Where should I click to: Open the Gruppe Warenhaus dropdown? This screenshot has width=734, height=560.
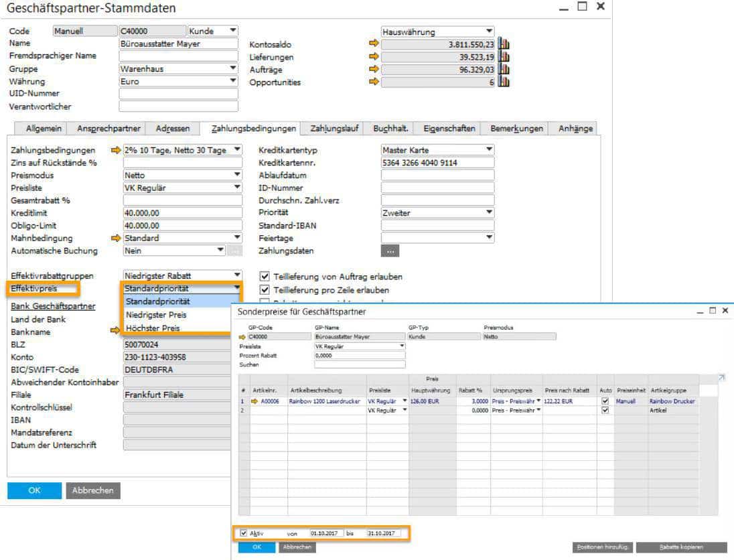(232, 68)
